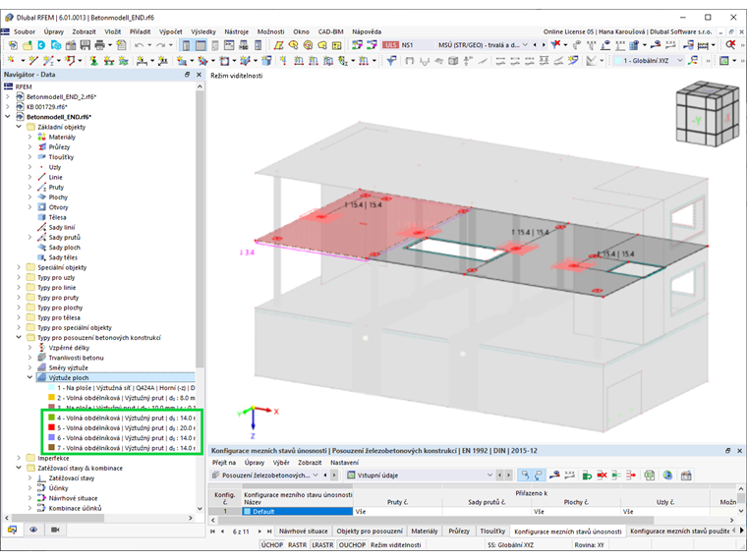Click the magnifier with red X icon
Image resolution: width=747 pixels, height=560 pixels.
730,45
